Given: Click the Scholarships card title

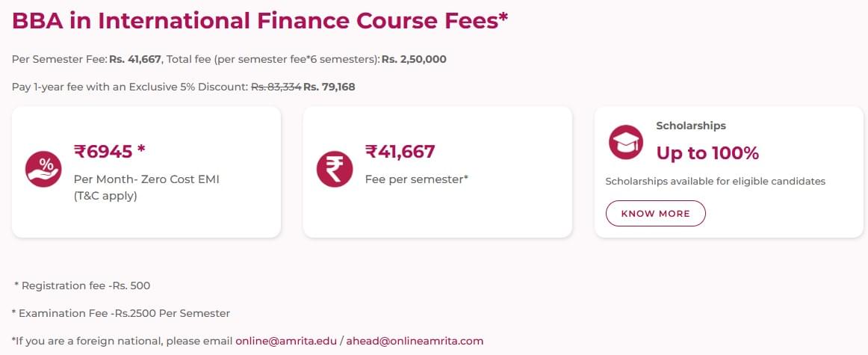Looking at the screenshot, I should (x=691, y=126).
